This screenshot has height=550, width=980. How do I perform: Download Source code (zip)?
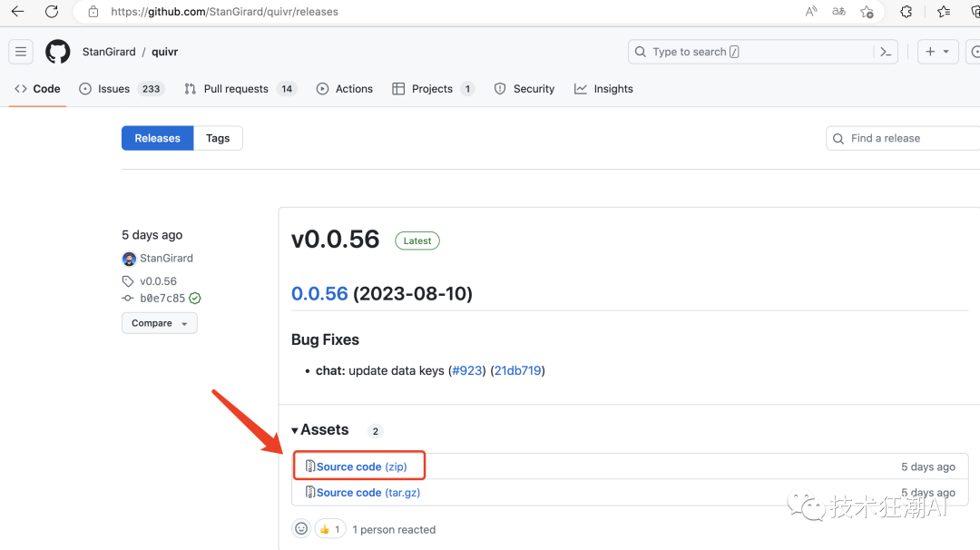pos(361,467)
